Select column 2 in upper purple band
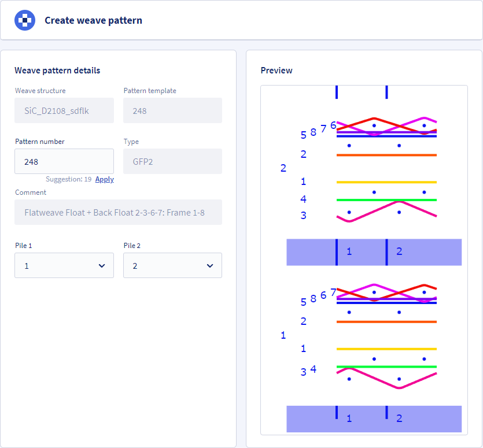 399,251
